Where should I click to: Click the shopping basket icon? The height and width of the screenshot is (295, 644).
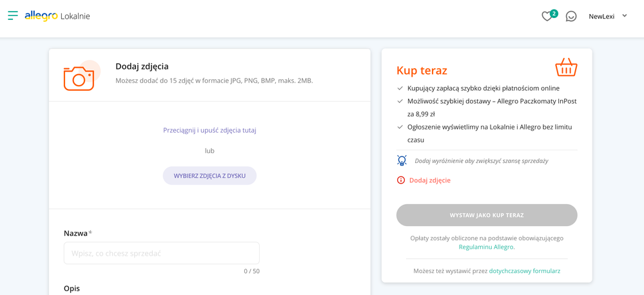pos(567,67)
